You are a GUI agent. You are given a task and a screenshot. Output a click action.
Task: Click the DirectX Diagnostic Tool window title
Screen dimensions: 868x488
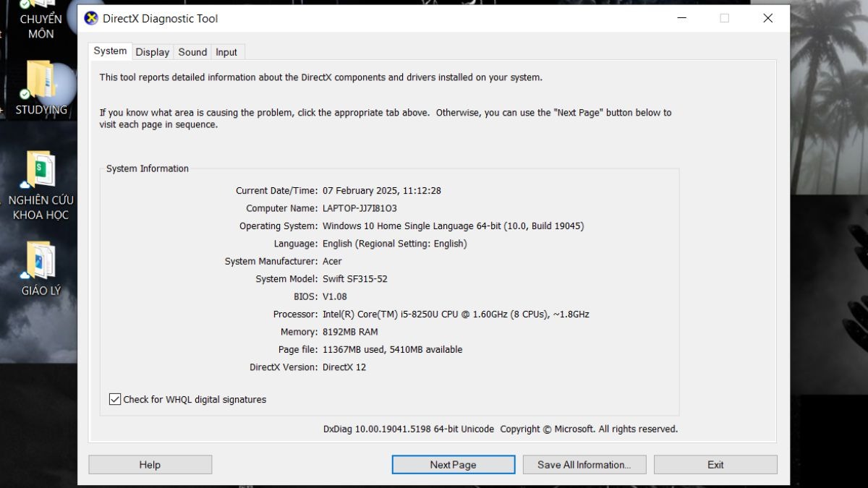pos(160,18)
